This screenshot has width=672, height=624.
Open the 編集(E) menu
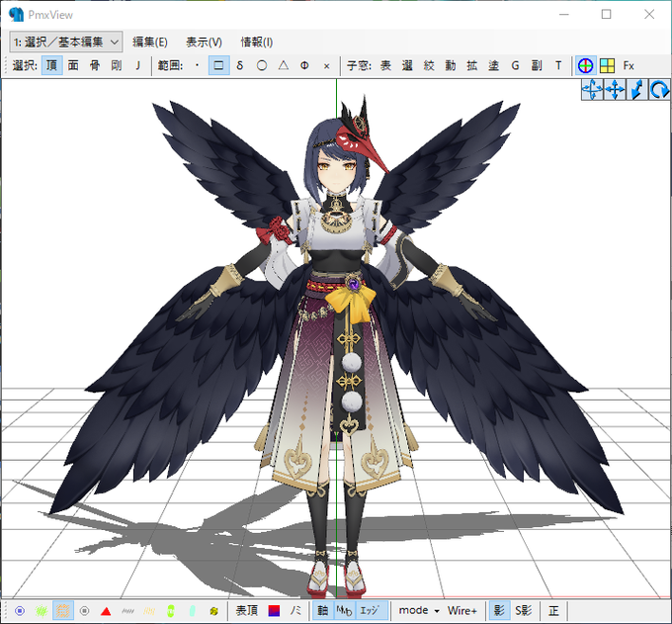[x=149, y=43]
